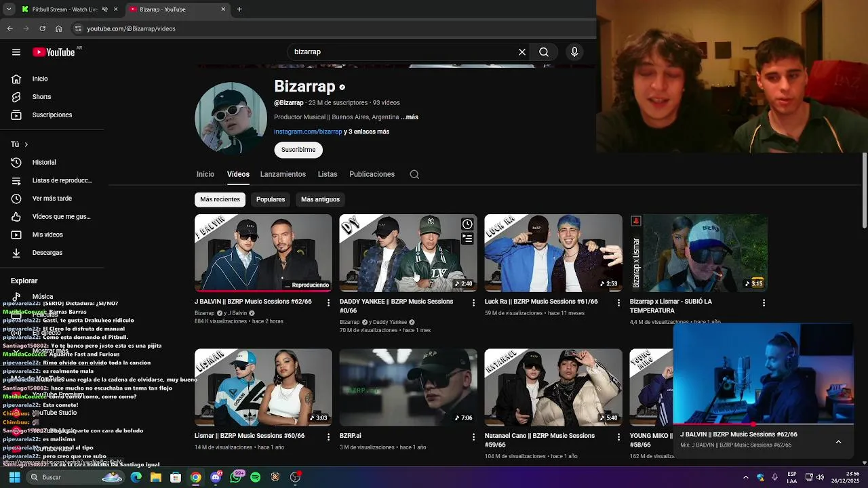Open Microsoft Edge from the taskbar
Image resolution: width=868 pixels, height=488 pixels.
(x=136, y=477)
